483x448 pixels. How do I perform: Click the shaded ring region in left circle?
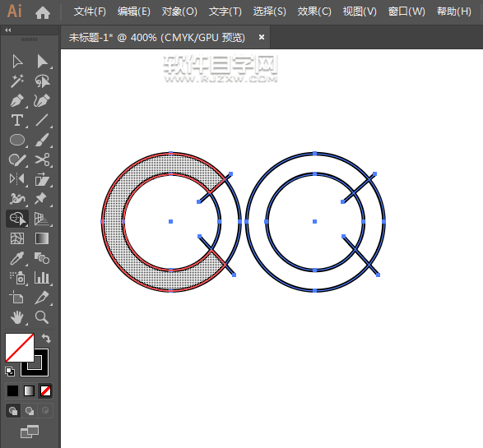tap(113, 222)
